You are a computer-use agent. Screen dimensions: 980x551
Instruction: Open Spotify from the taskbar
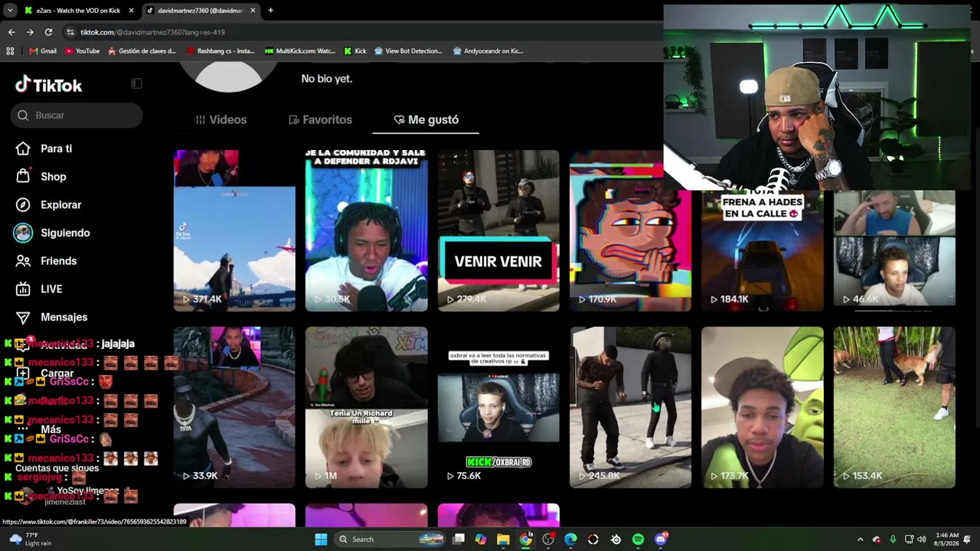tap(638, 540)
